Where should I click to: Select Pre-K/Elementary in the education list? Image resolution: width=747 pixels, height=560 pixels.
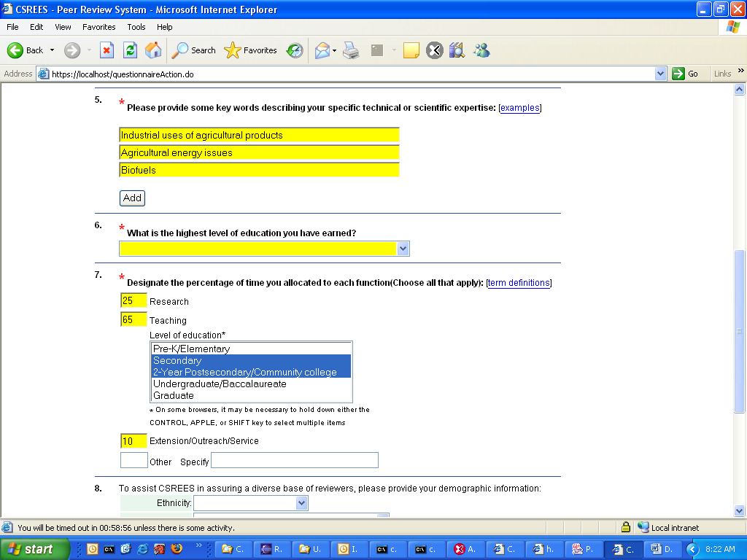pyautogui.click(x=251, y=349)
